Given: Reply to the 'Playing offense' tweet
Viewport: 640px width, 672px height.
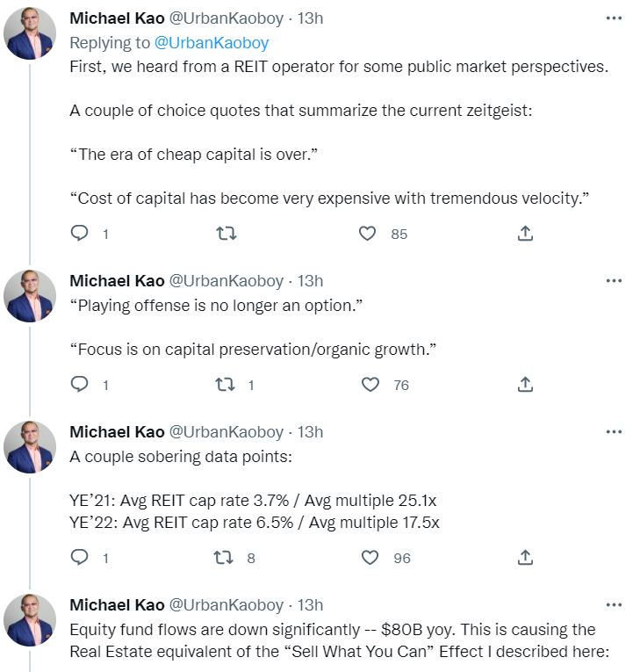Looking at the screenshot, I should [x=80, y=385].
